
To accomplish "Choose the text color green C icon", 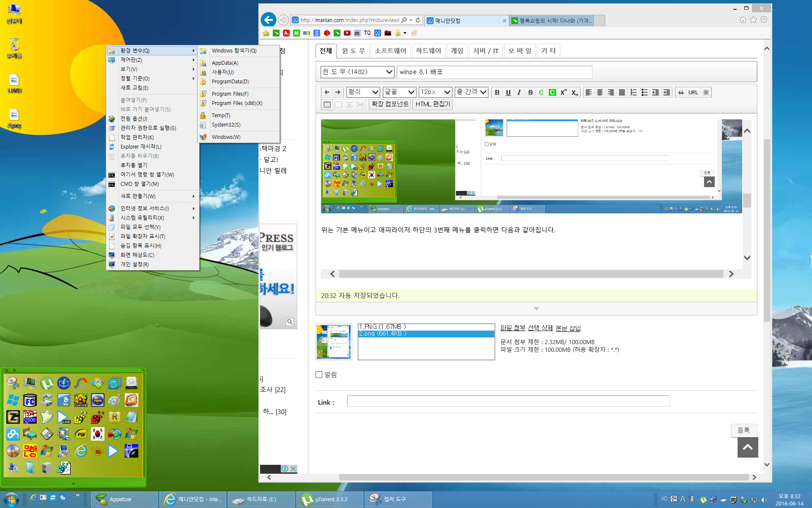I will click(x=541, y=92).
